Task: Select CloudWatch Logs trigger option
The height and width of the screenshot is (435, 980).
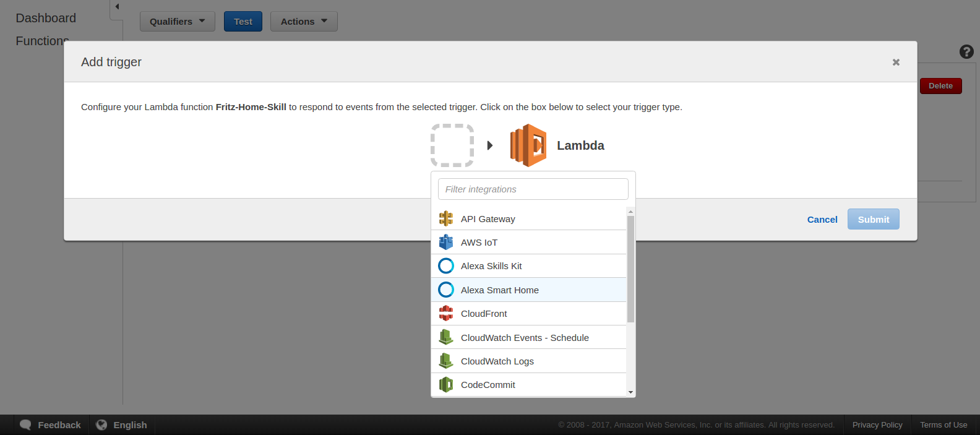Action: click(x=497, y=361)
